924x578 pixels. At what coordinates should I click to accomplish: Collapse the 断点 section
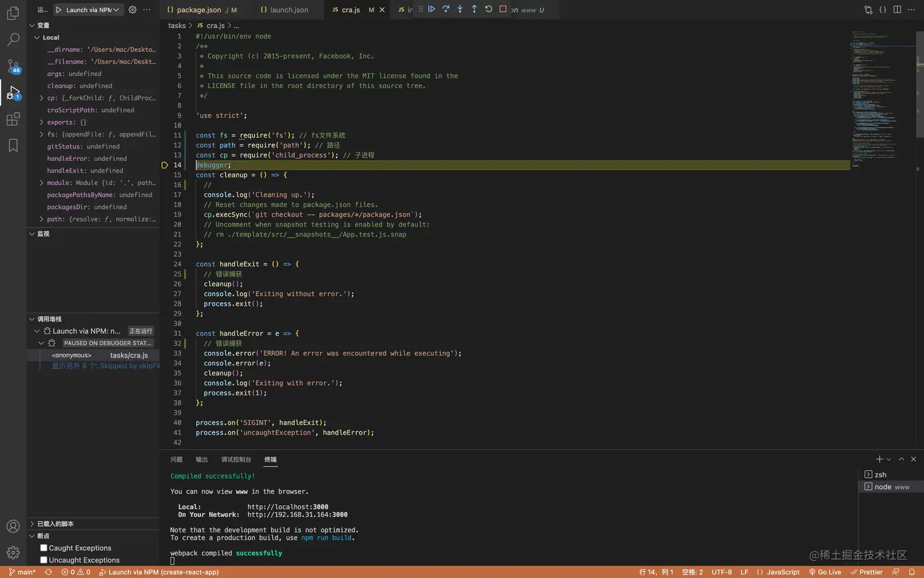point(32,536)
